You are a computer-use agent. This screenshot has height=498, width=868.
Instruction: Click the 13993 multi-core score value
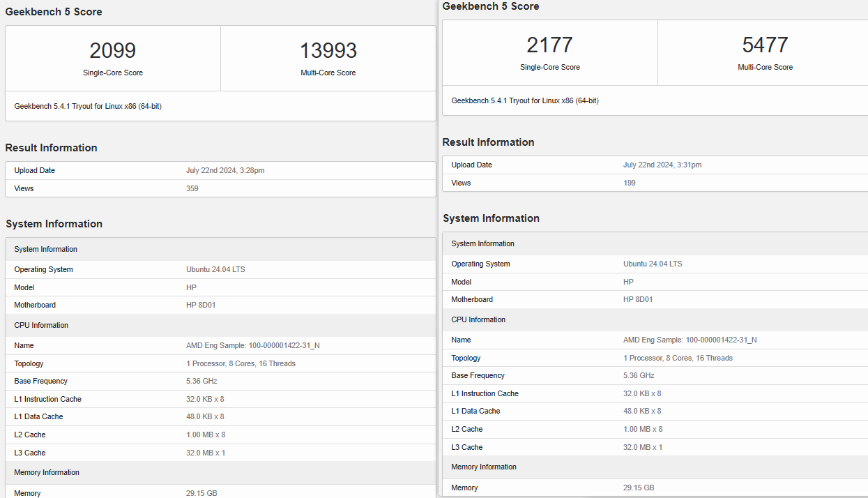[x=328, y=51]
